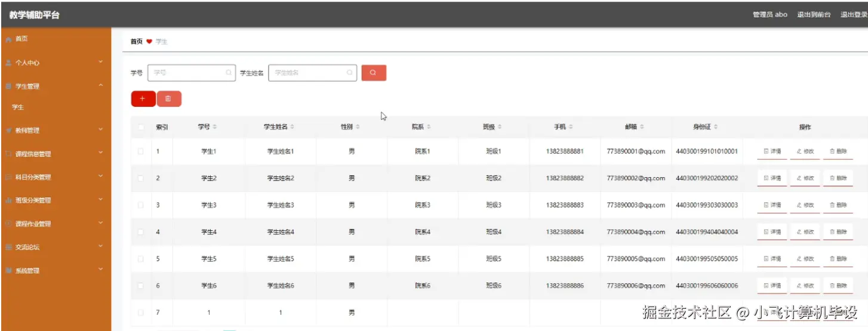Open the 交流论坛 menu label
868x331 pixels.
click(x=27, y=248)
